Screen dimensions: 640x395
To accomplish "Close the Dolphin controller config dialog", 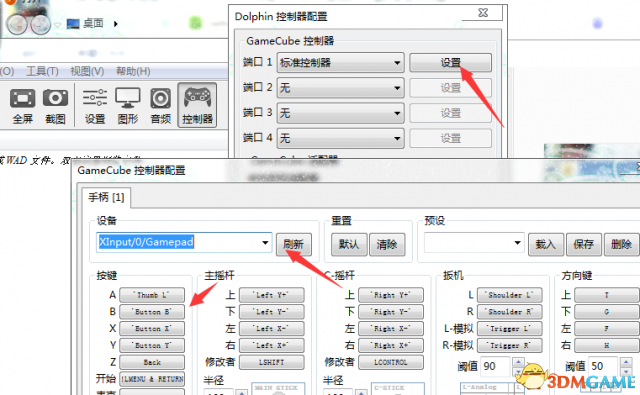I will pyautogui.click(x=483, y=13).
